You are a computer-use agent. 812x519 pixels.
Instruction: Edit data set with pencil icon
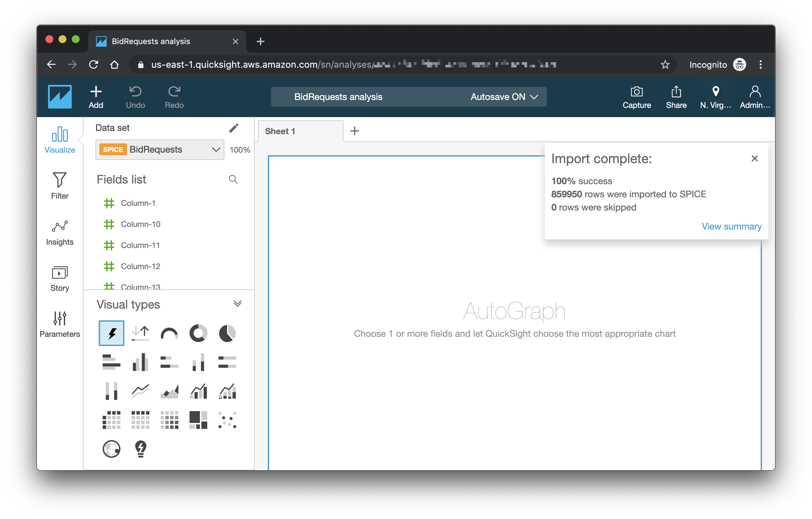click(x=234, y=128)
